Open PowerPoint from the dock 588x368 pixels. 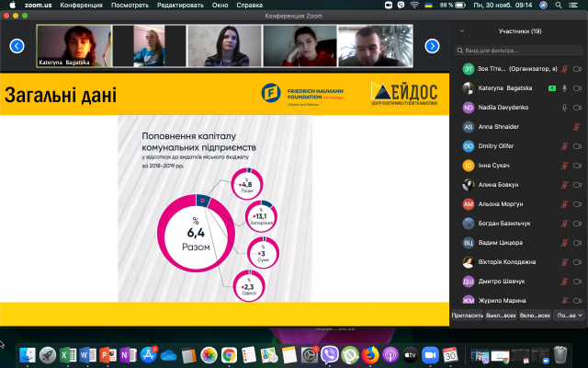[108, 355]
